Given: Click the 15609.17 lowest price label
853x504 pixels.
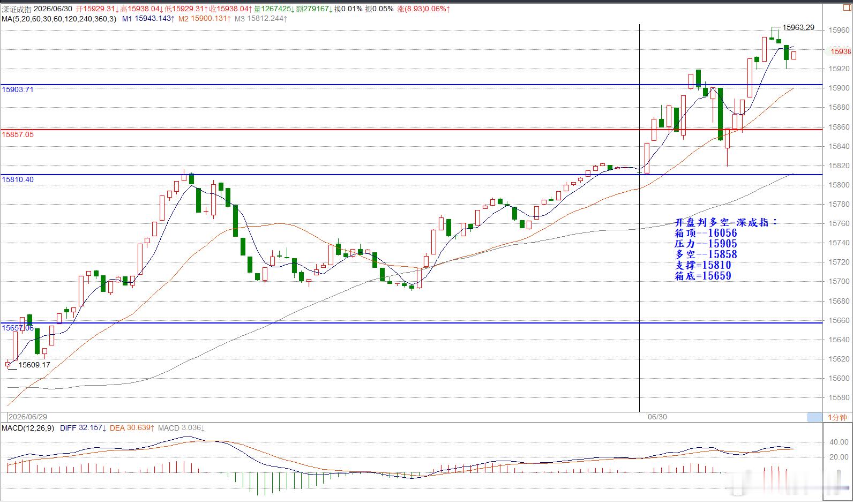Looking at the screenshot, I should click(x=34, y=365).
